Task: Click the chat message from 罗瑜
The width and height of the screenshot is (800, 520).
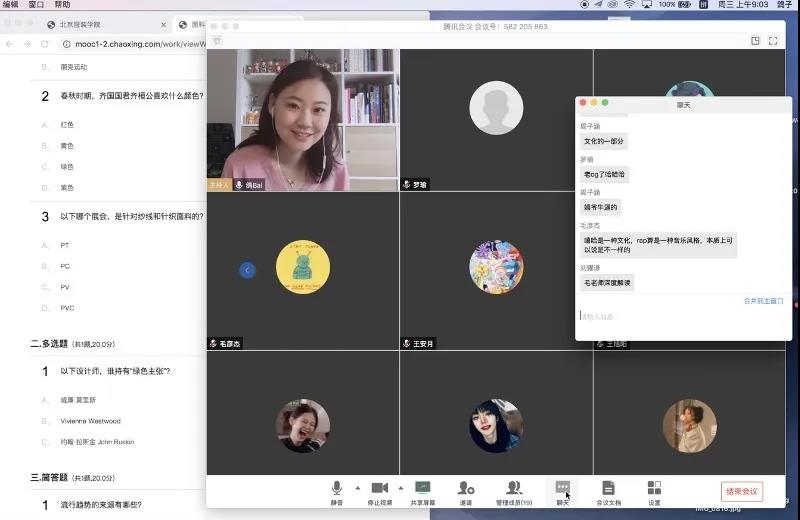Action: (x=604, y=175)
